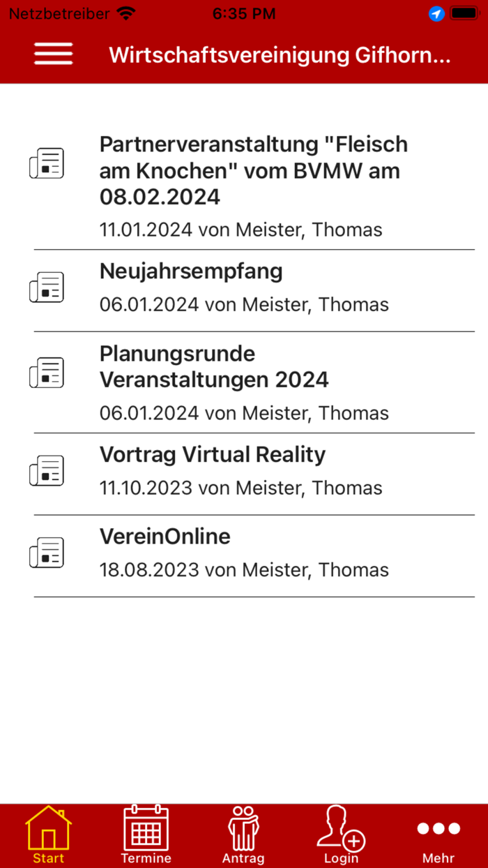Click the news icon next to VereinOnline
488x868 pixels.
[x=47, y=552]
